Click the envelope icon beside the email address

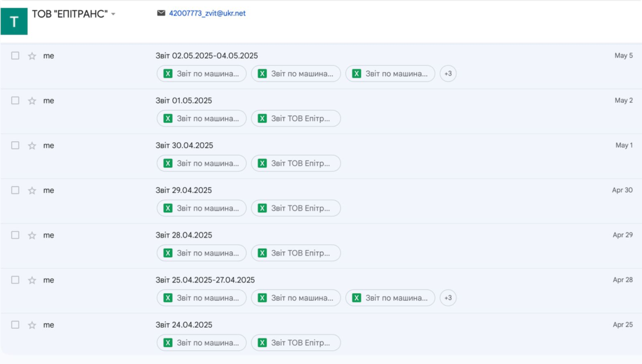tap(161, 13)
